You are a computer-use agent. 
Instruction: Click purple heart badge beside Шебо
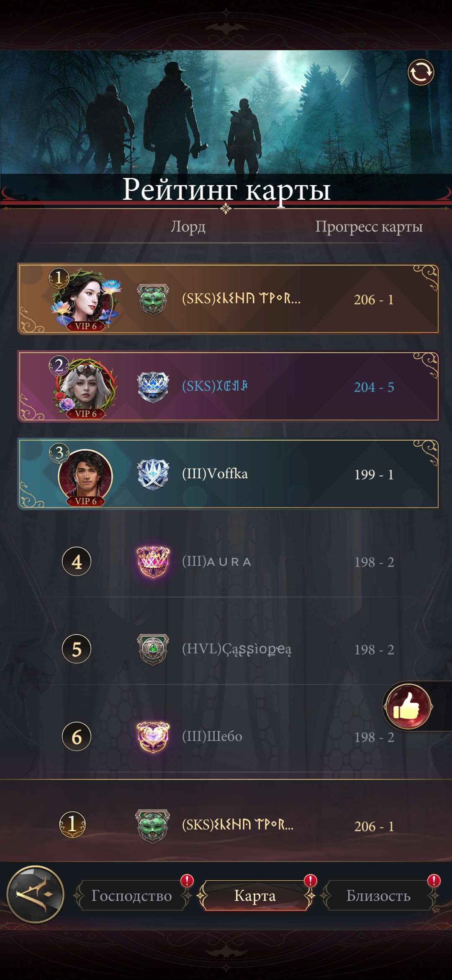tap(153, 737)
